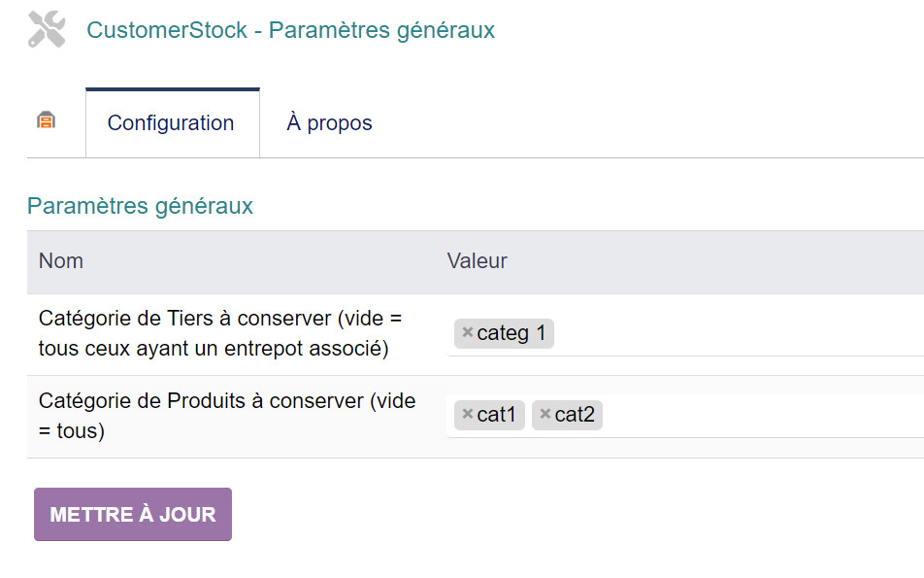Select the categ 1 tag label

[511, 334]
